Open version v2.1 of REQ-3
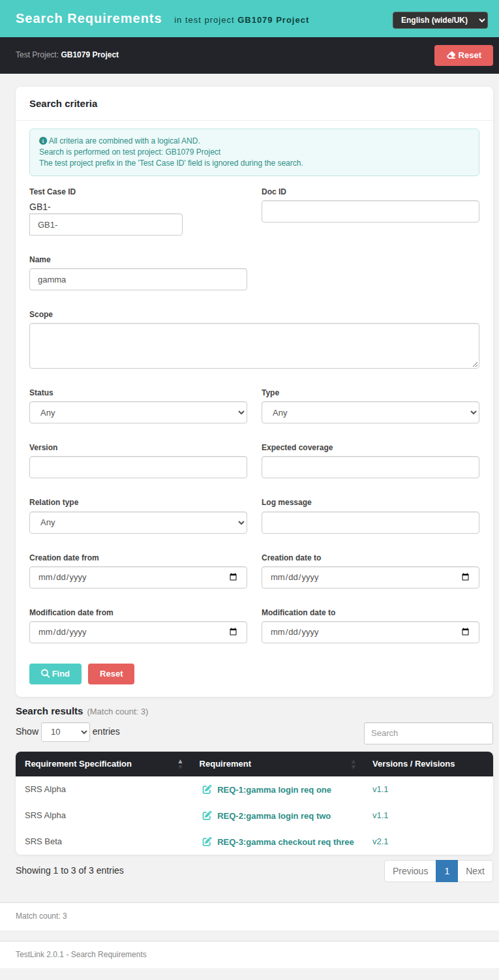 [380, 842]
